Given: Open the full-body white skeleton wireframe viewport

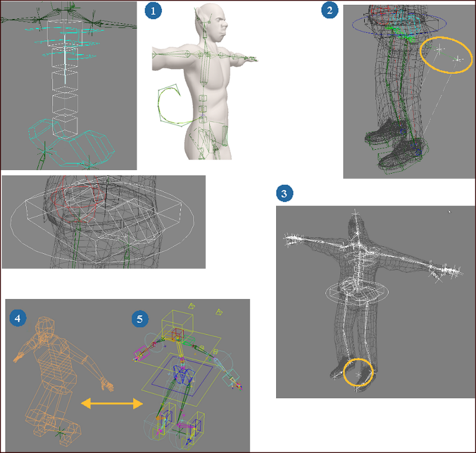Looking at the screenshot, I should coord(375,302).
